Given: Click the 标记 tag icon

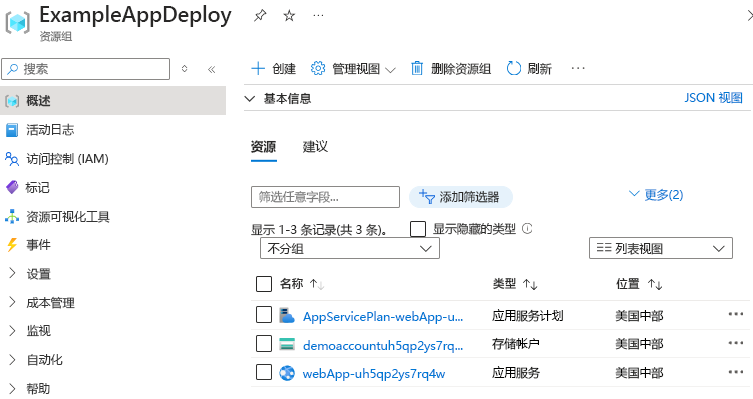Looking at the screenshot, I should (x=12, y=187).
